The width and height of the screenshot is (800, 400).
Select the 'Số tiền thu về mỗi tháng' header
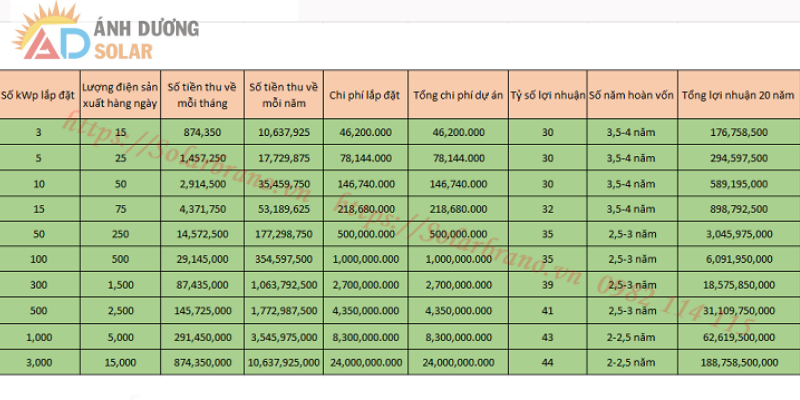[202, 95]
